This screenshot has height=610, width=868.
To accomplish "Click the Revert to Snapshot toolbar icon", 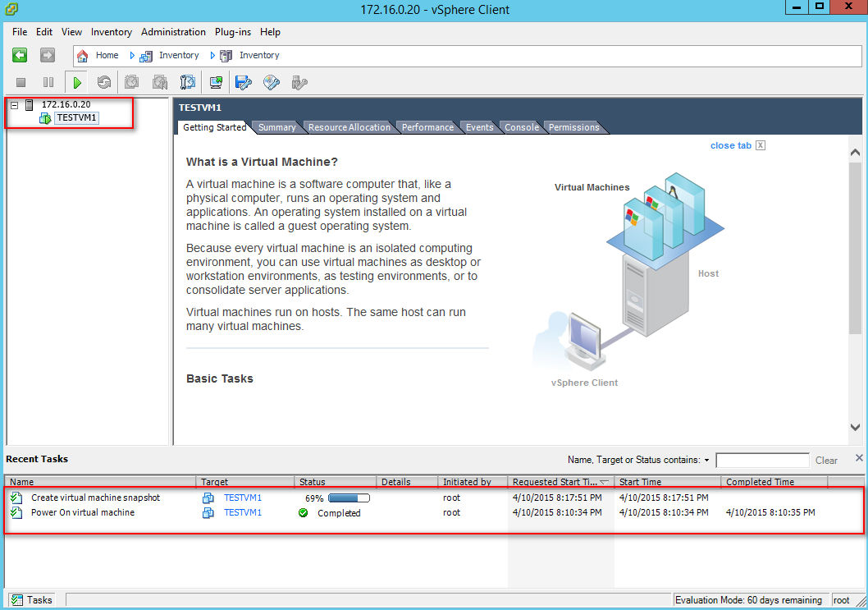I will coord(160,83).
